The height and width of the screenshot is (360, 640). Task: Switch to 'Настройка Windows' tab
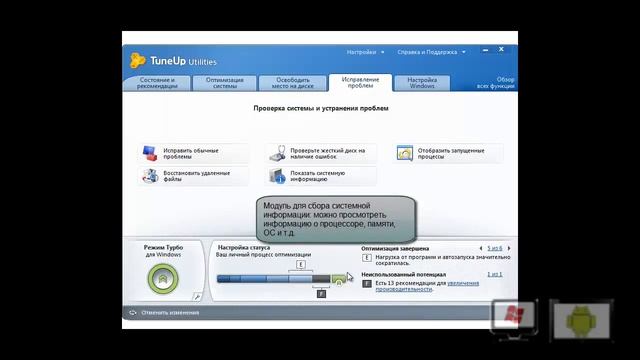coord(422,83)
